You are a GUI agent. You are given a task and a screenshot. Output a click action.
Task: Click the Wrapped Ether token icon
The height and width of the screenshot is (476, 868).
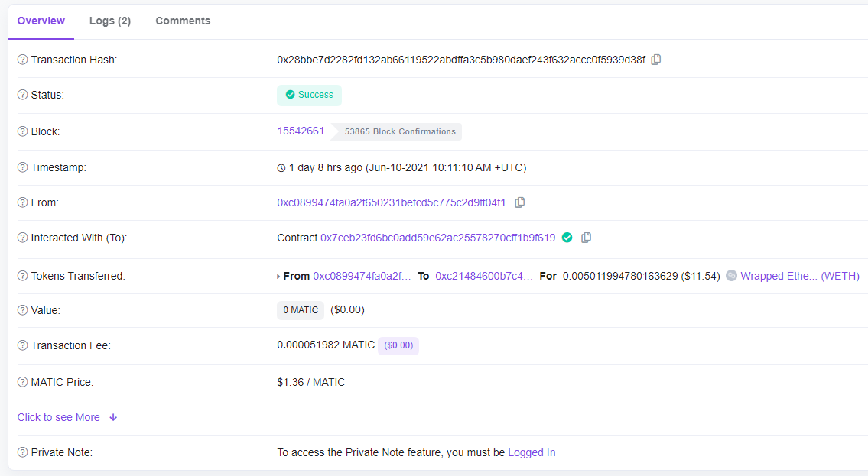[731, 276]
